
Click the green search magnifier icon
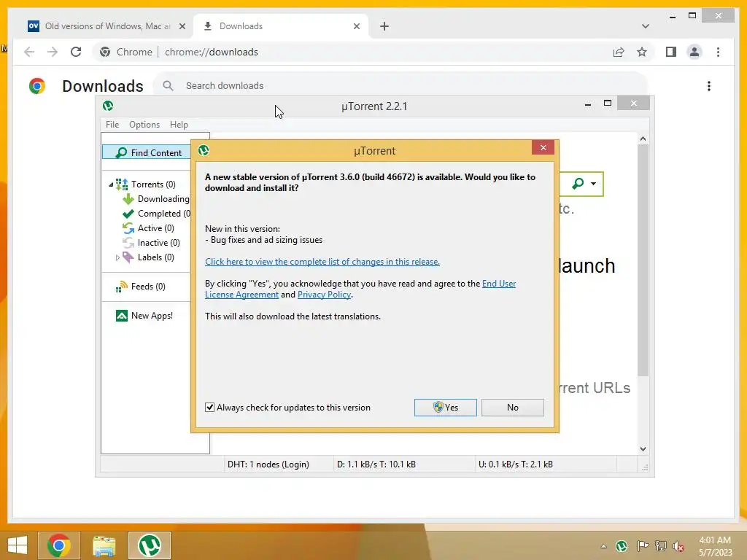578,183
